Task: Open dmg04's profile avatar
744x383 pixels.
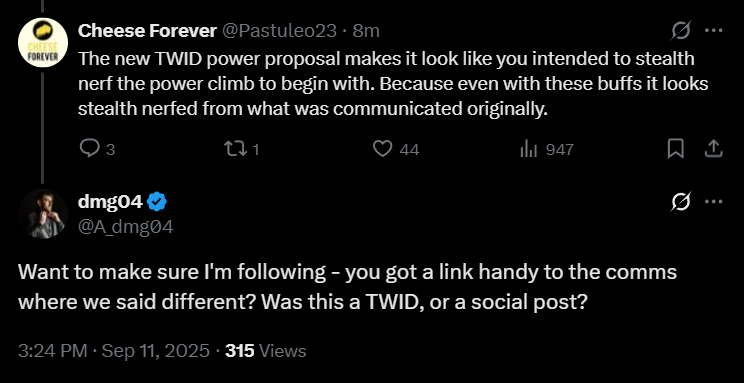Action: tap(43, 214)
